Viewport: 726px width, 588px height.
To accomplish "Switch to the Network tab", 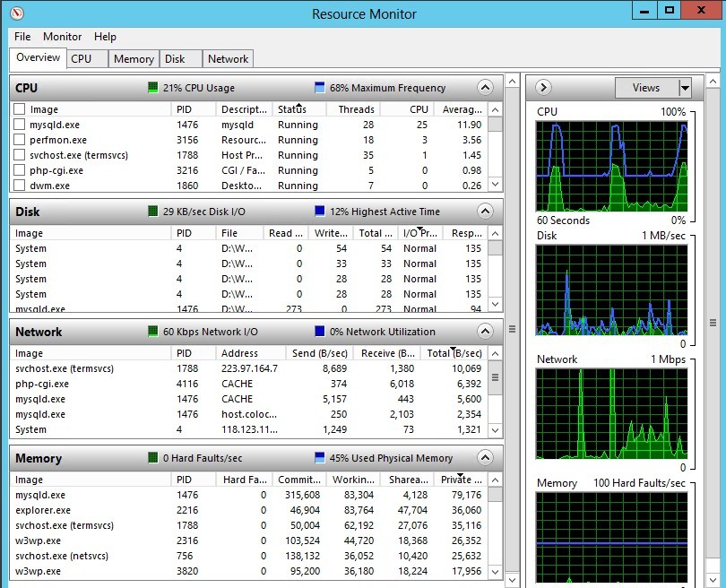I will pyautogui.click(x=229, y=59).
